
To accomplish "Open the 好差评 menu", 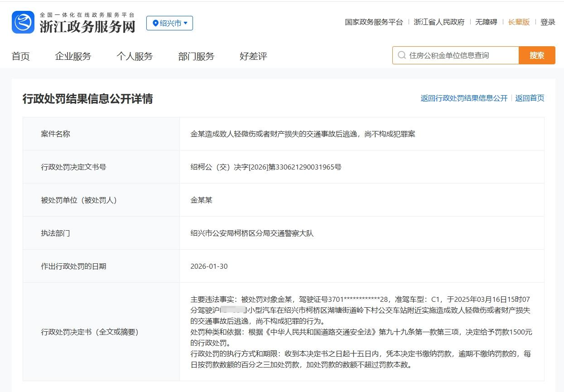I will coord(253,56).
